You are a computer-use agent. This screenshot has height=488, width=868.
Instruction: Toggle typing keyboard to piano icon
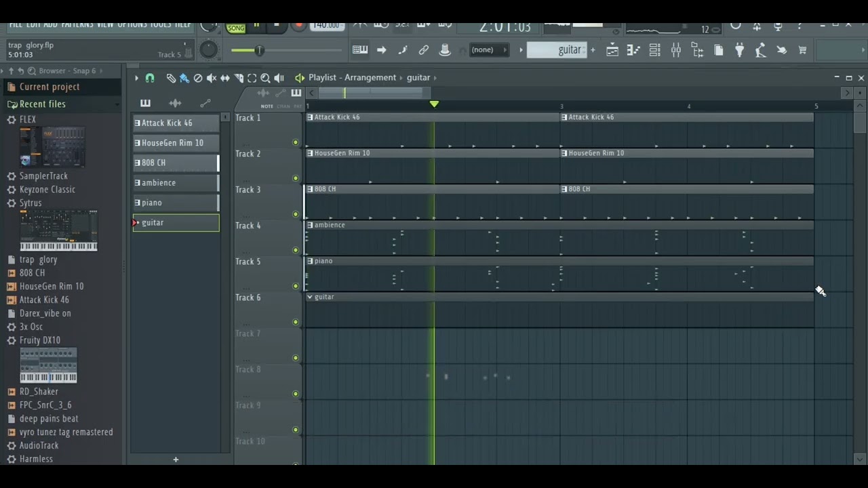pos(360,50)
